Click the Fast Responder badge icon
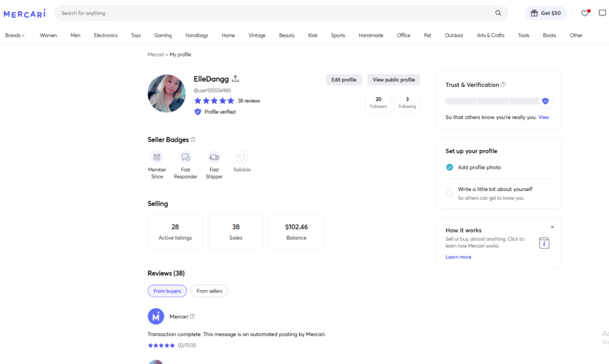Viewport: 609px width, 364px height. point(186,158)
